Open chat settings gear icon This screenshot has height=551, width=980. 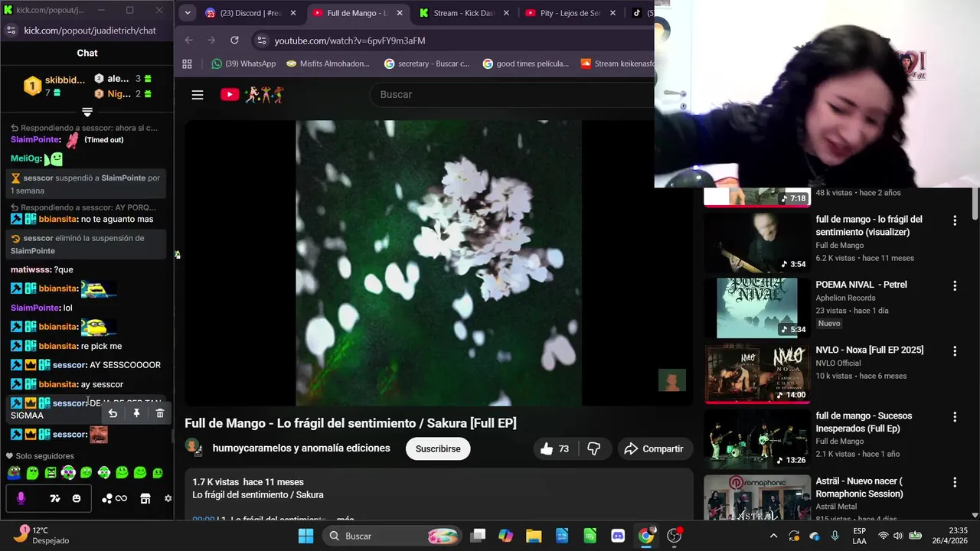(168, 498)
